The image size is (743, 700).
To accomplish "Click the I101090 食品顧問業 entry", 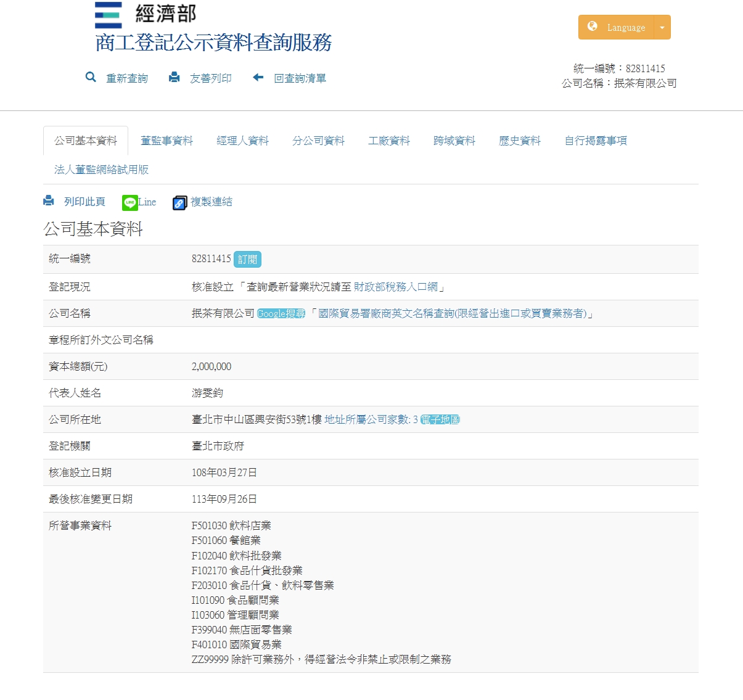I will pos(236,600).
